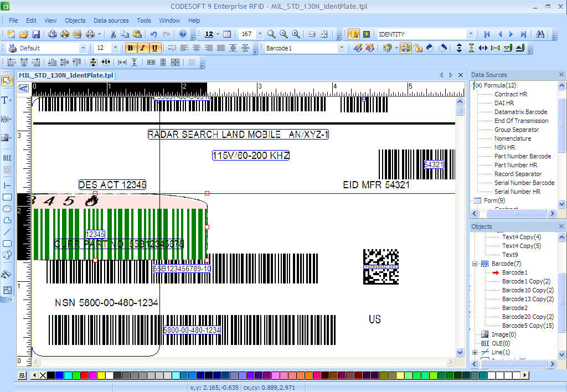Toggle the justified text alignment
567x392 pixels.
click(x=221, y=48)
